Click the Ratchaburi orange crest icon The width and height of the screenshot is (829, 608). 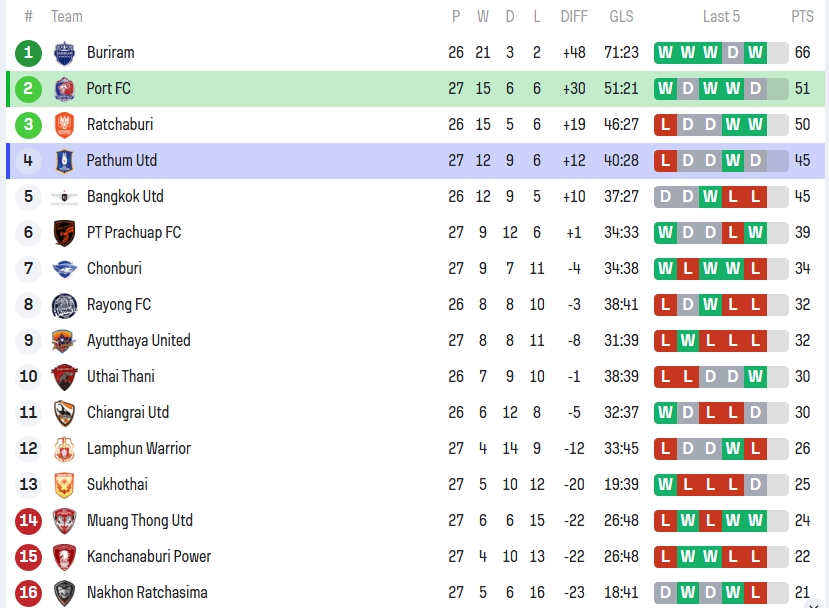coord(64,125)
